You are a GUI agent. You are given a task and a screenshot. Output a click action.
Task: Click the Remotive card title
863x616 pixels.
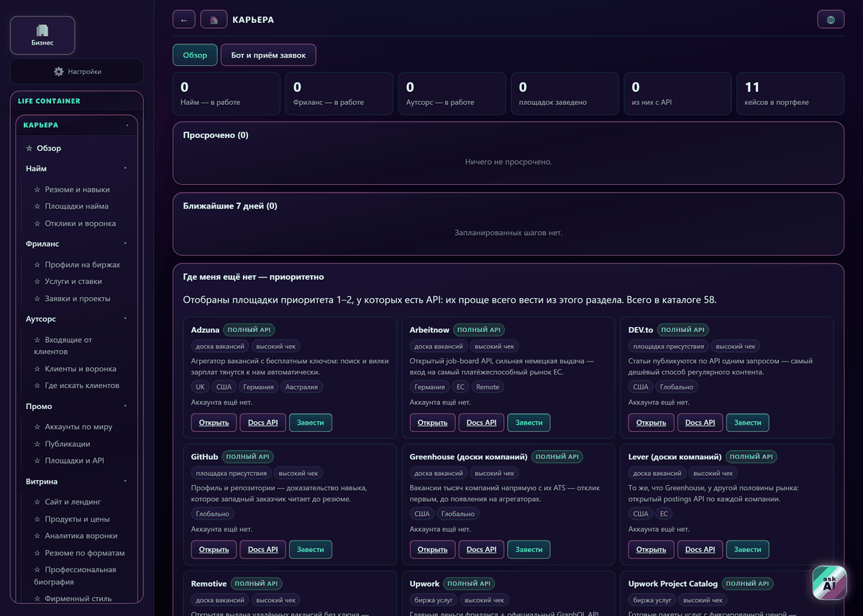[209, 584]
